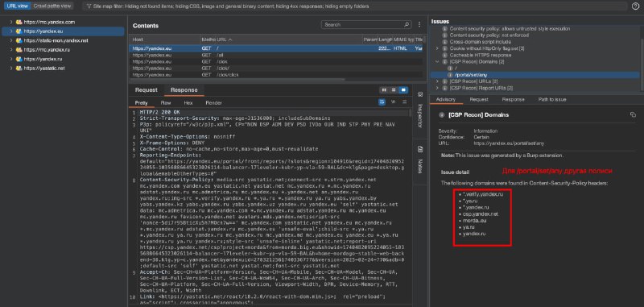Image resolution: width=644 pixels, height=307 pixels.
Task: Expand the https://yastatic.net tree node
Action: pyautogui.click(x=11, y=68)
